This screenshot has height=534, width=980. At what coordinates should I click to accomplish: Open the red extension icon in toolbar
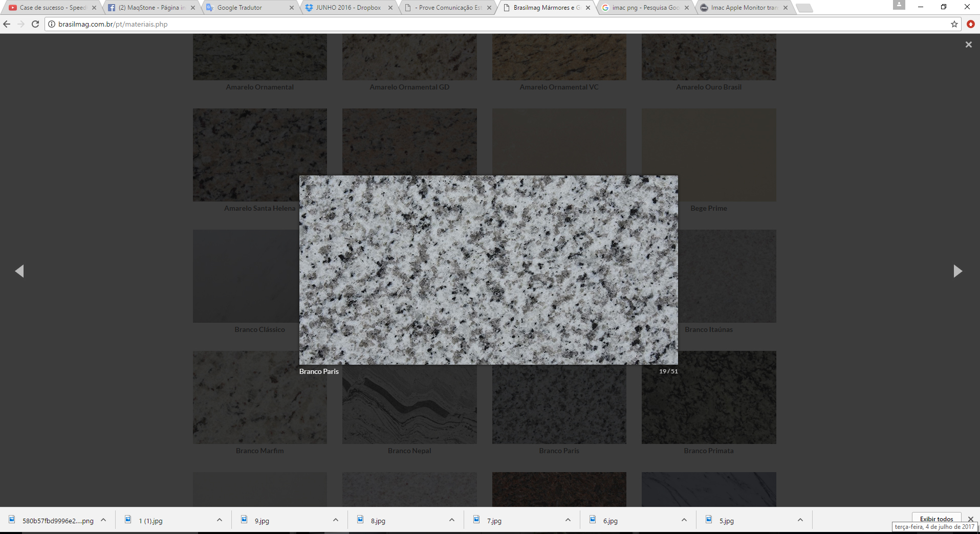click(x=970, y=24)
